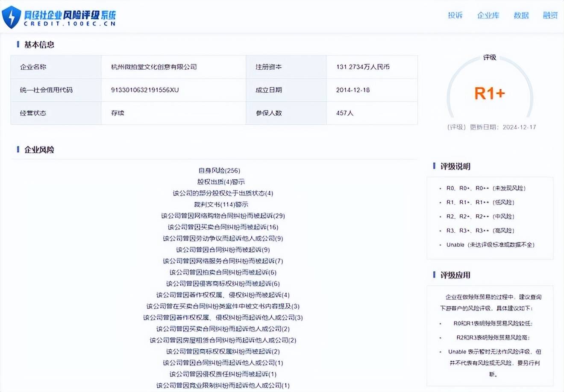
Task: Click 著作权权属、侵权纠纷而起诉他人或公司(3) row
Action: click(x=223, y=318)
